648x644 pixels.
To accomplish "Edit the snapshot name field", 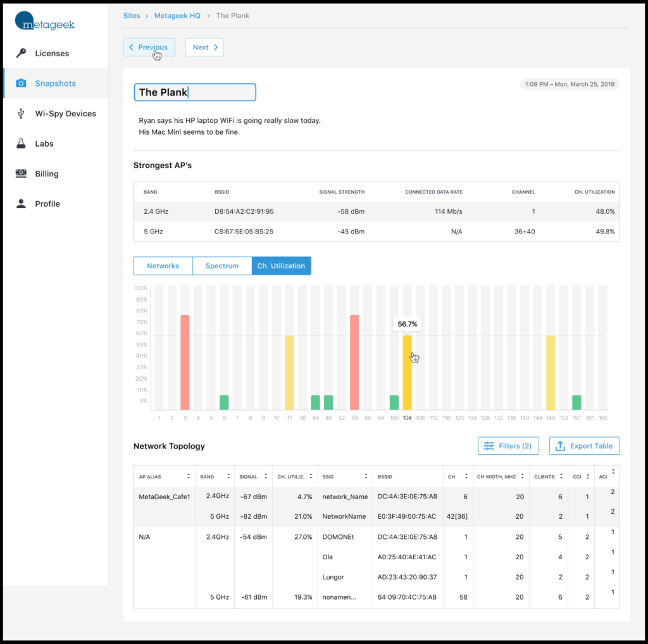I will [x=195, y=92].
